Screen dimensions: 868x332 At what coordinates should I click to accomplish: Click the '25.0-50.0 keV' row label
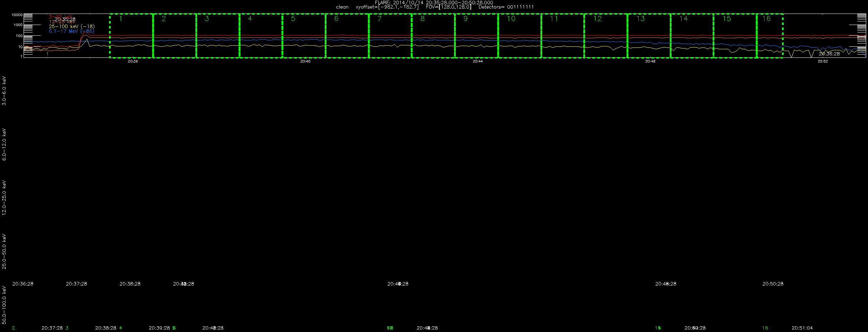tap(4, 251)
